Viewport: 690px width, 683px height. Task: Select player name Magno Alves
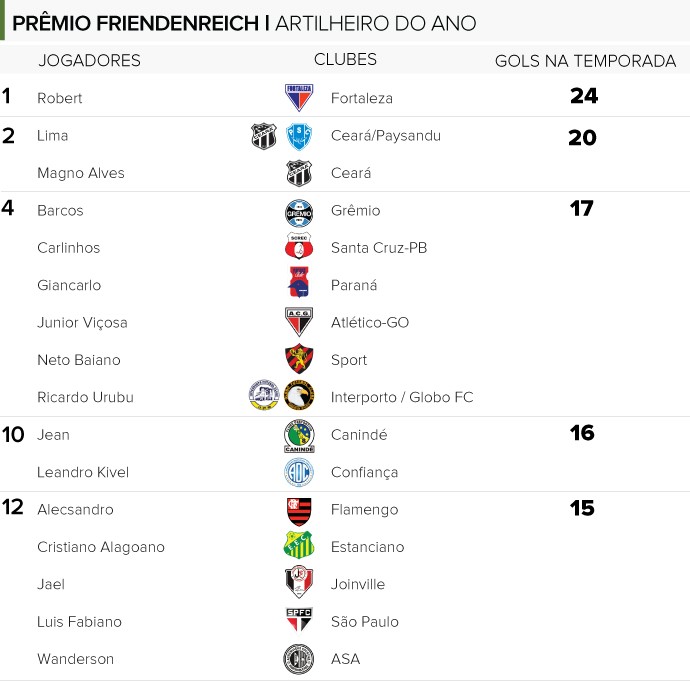click(x=81, y=173)
